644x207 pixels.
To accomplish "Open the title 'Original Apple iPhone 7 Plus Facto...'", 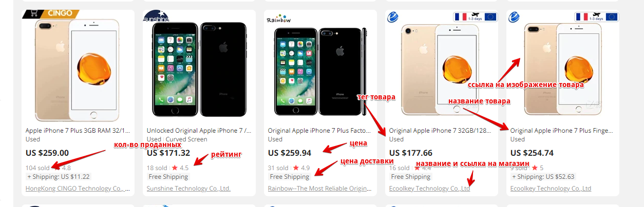I will (x=319, y=131).
